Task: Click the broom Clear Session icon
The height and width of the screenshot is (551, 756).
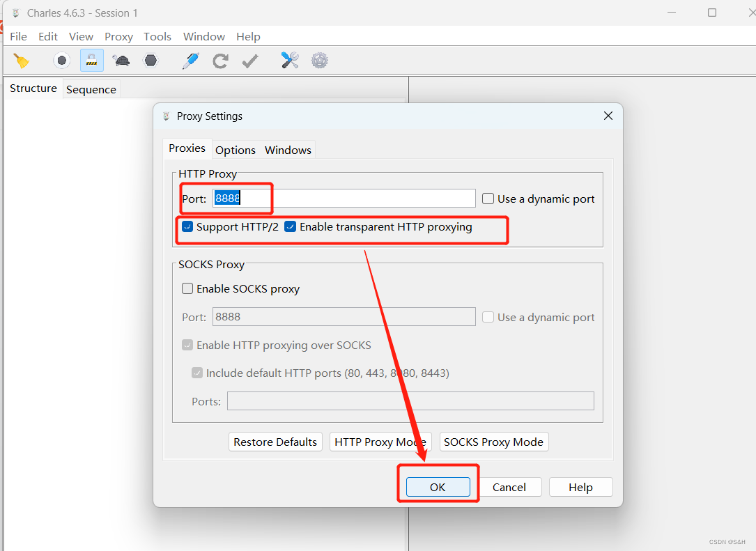Action: click(x=21, y=61)
